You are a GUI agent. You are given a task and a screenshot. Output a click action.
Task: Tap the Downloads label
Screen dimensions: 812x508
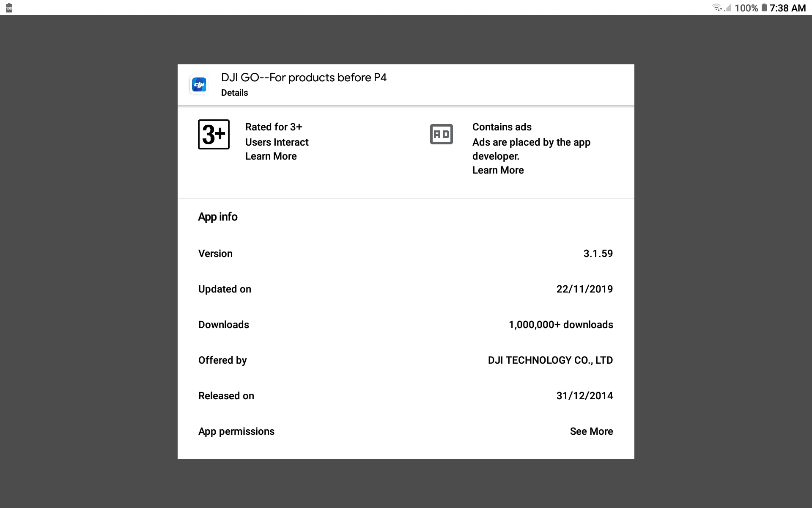click(223, 325)
